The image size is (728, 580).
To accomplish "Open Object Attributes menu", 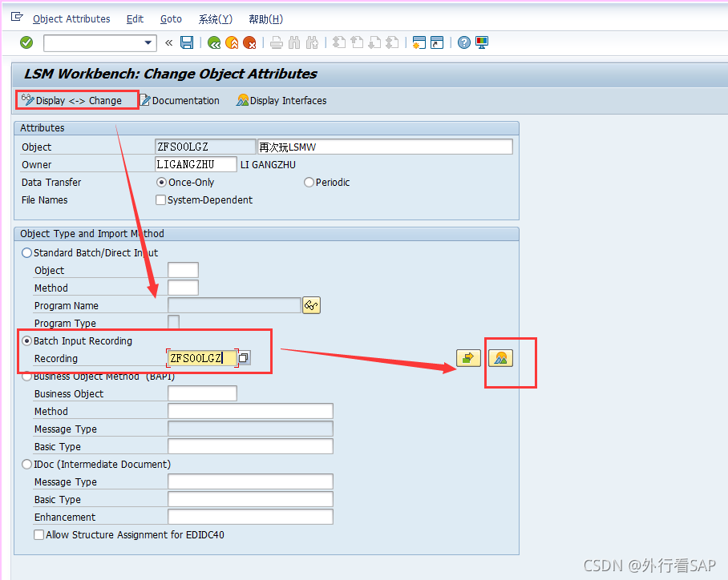I will point(71,19).
